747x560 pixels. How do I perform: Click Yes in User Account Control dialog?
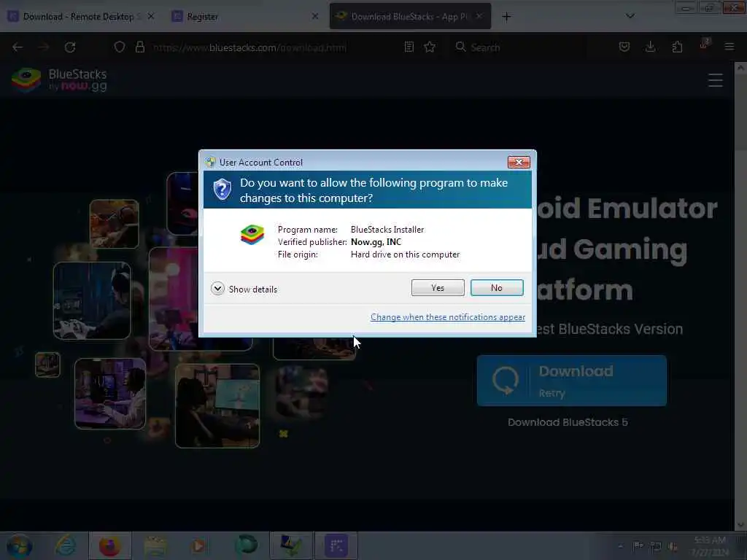click(x=438, y=287)
